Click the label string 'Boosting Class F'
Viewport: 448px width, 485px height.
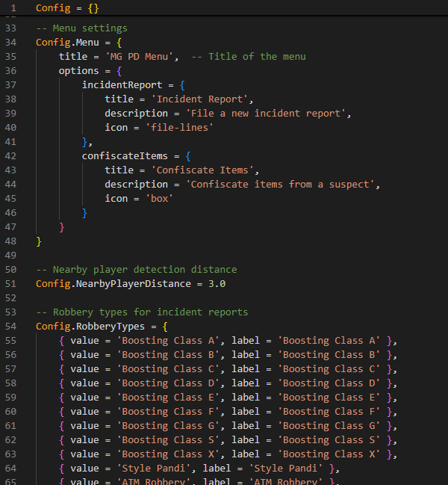pyautogui.click(x=329, y=411)
